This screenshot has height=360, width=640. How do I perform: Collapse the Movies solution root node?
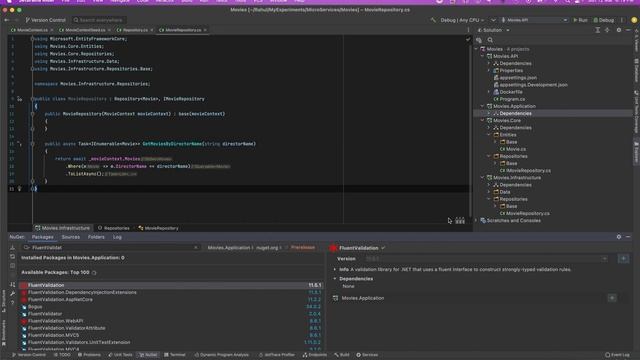click(476, 49)
